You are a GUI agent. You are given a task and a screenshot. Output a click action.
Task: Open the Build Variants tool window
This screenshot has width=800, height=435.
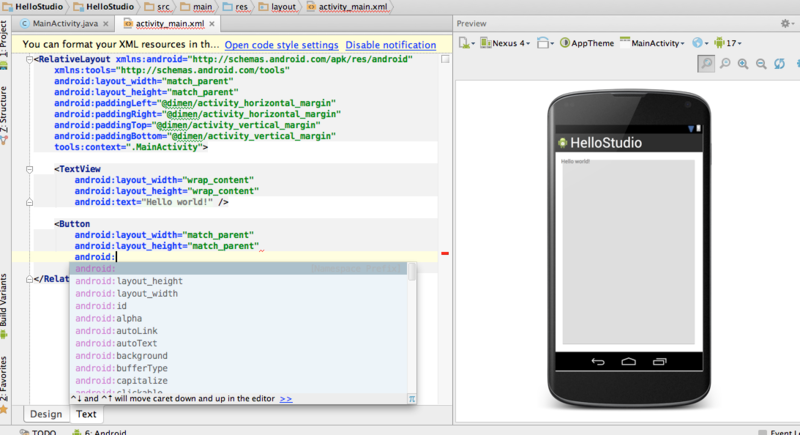click(4, 306)
